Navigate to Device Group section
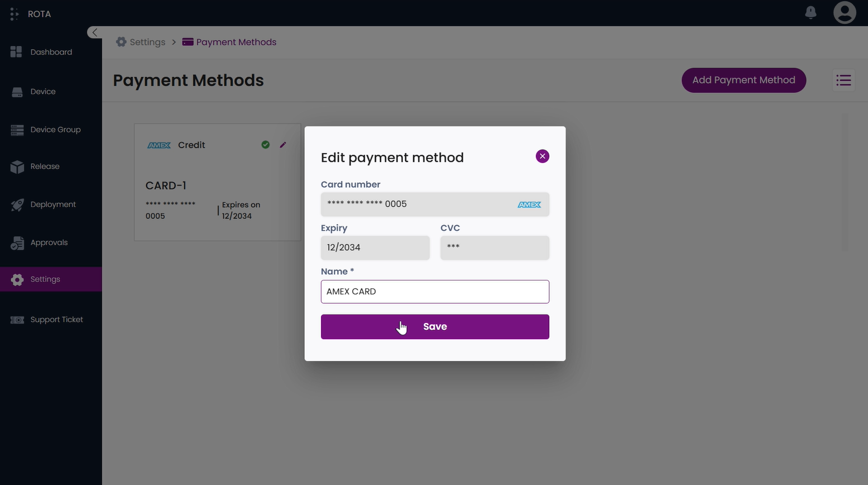Image resolution: width=868 pixels, height=485 pixels. (x=55, y=129)
